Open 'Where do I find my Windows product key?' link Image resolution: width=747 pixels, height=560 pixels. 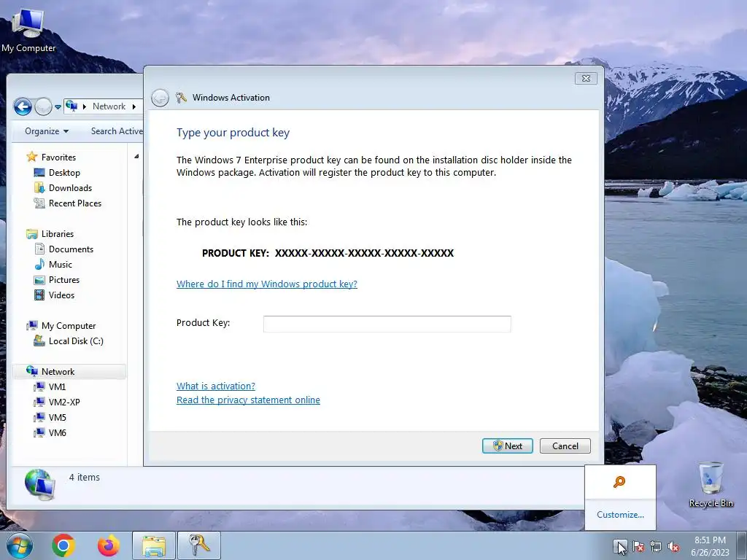coord(267,284)
